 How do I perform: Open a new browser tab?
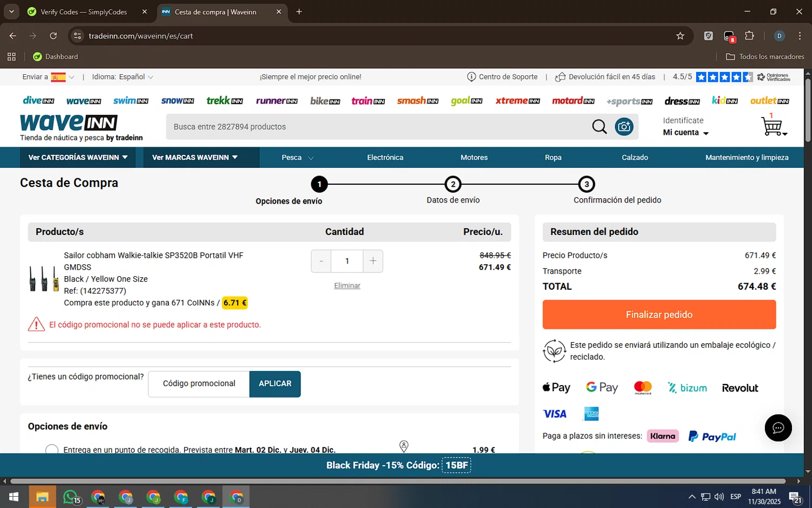click(299, 12)
